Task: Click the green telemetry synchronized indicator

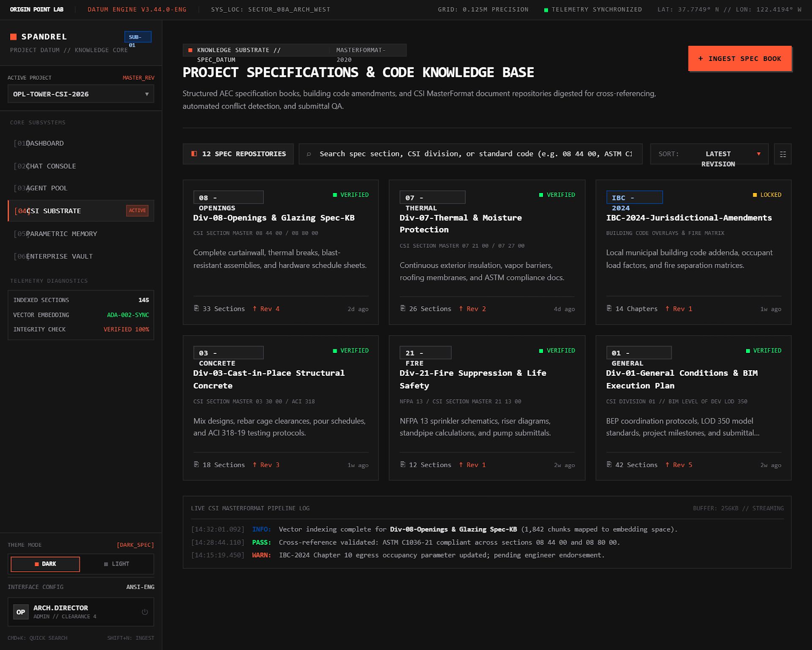Action: [546, 10]
